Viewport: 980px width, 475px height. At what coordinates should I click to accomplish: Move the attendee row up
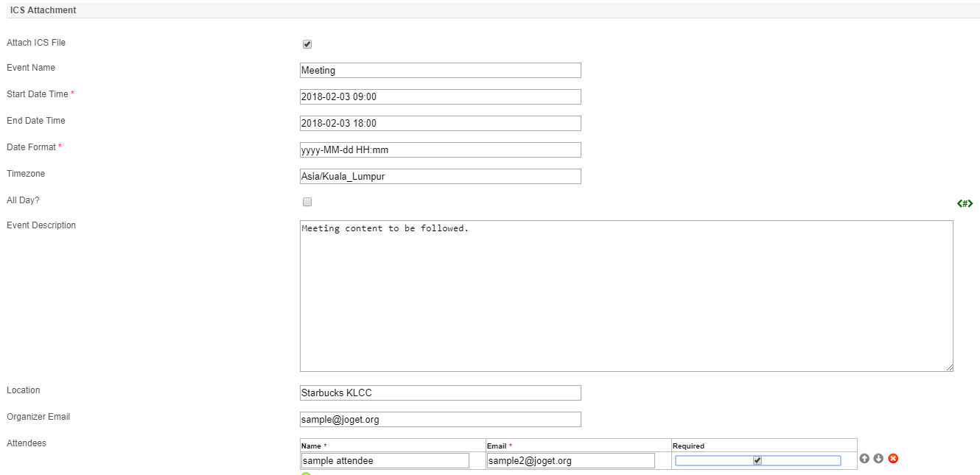(864, 459)
